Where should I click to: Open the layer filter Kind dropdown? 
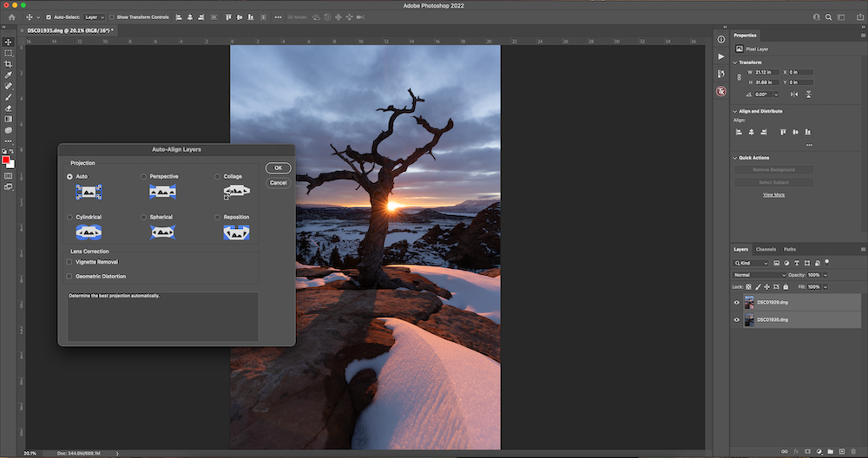tap(752, 263)
